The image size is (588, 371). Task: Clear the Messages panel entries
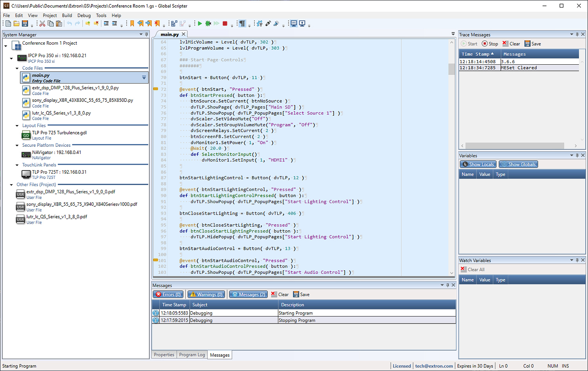coord(280,295)
